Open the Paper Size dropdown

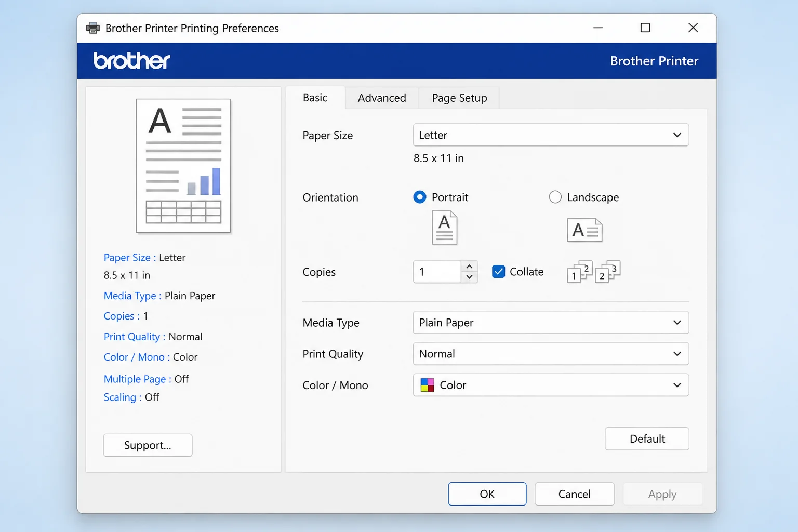[x=551, y=135]
